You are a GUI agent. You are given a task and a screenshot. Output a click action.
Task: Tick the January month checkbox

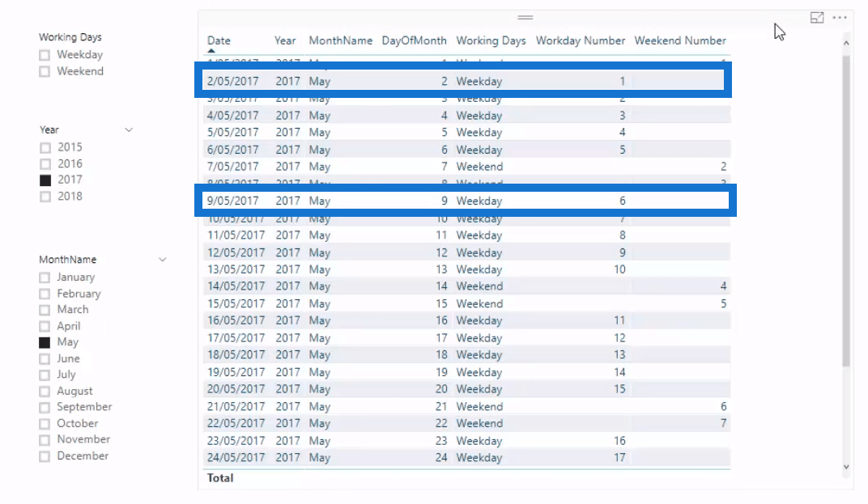tap(45, 277)
